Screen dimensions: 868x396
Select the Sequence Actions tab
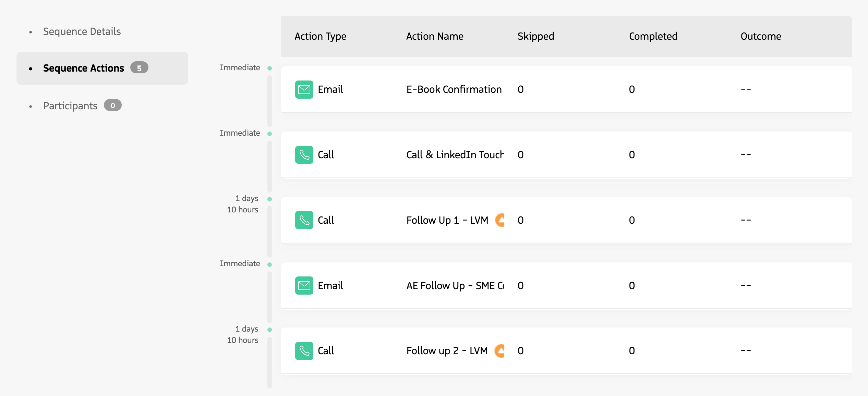[x=83, y=68]
